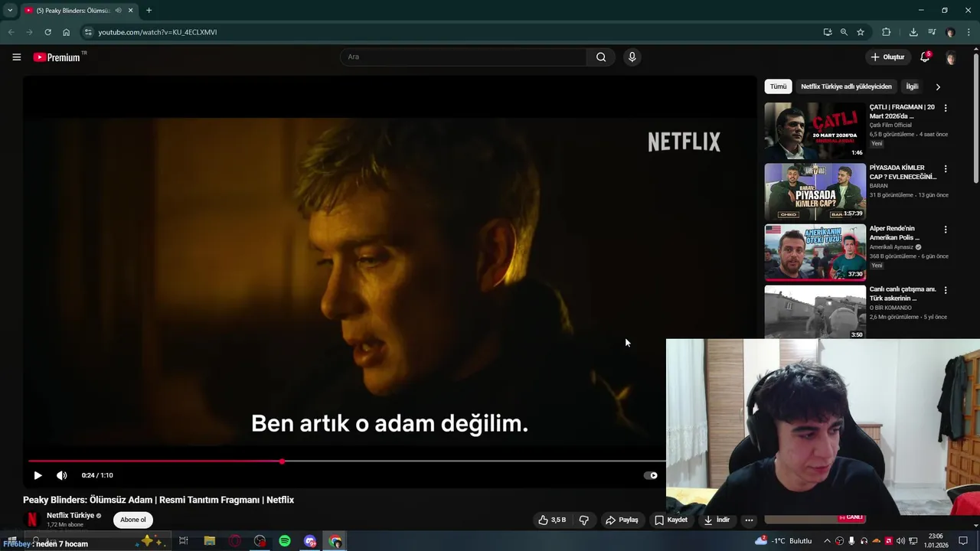View site information icon in address bar
Screen dimensions: 980x551
(88, 32)
